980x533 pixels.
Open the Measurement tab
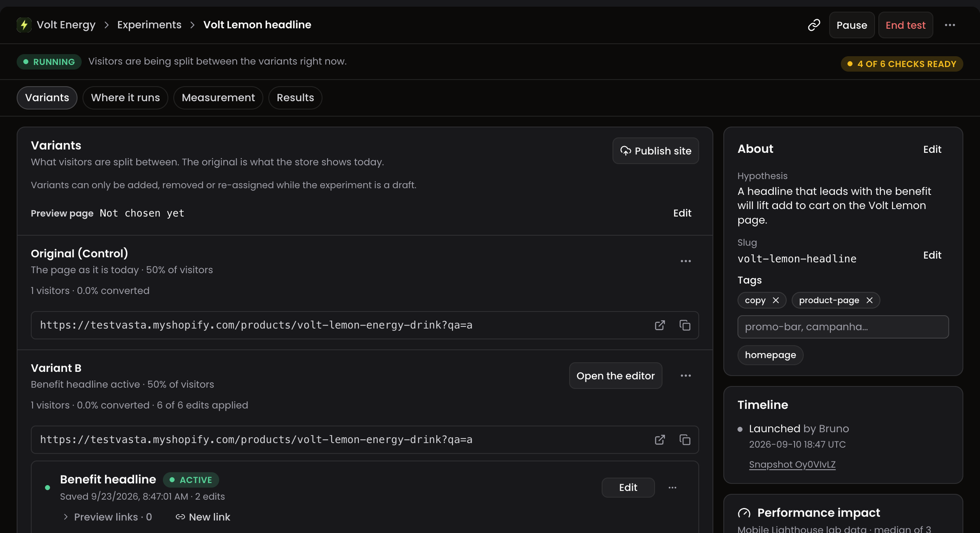[x=218, y=98]
